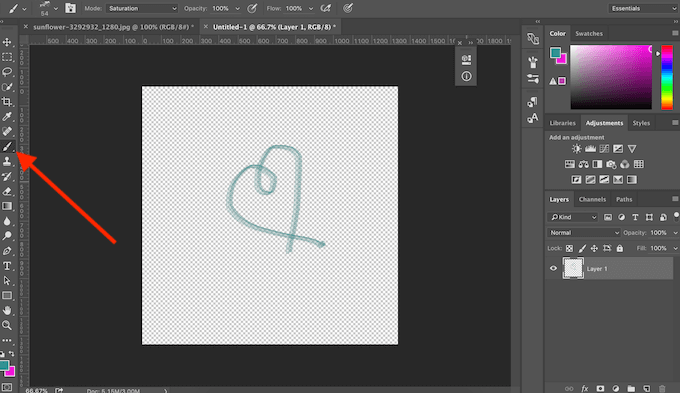Add a Brightness/Contrast adjustment
The height and width of the screenshot is (393, 680).
576,149
